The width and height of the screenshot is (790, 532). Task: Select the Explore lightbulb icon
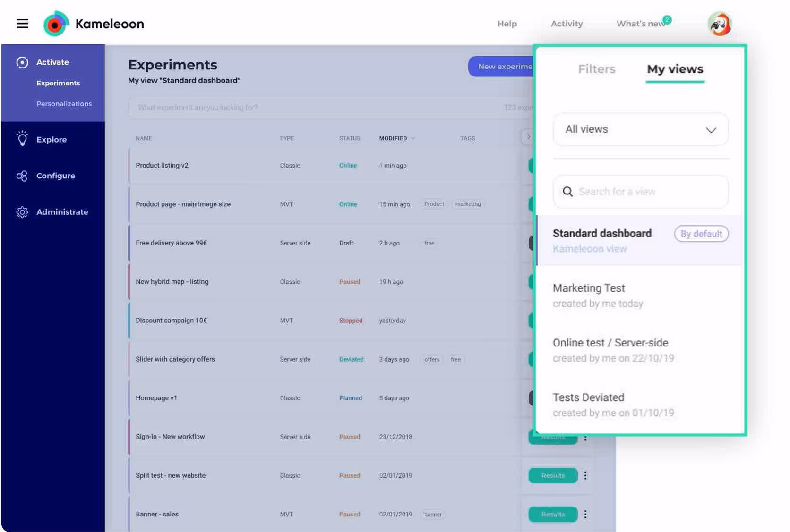[22, 139]
